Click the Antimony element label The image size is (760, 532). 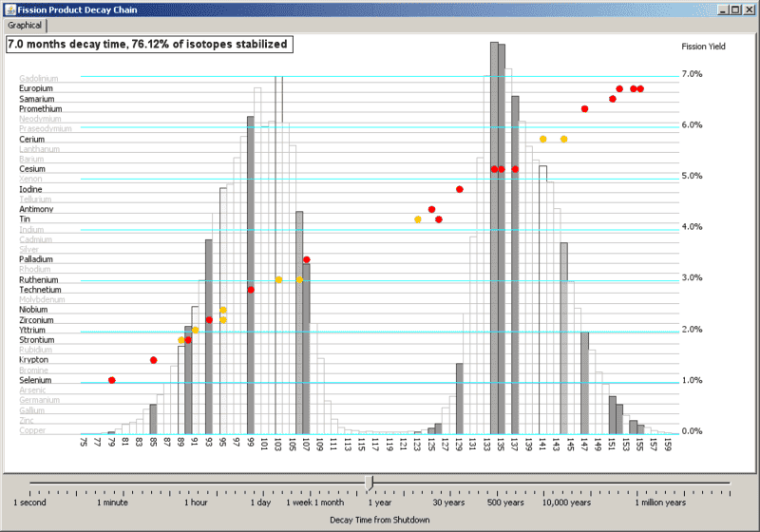(36, 209)
